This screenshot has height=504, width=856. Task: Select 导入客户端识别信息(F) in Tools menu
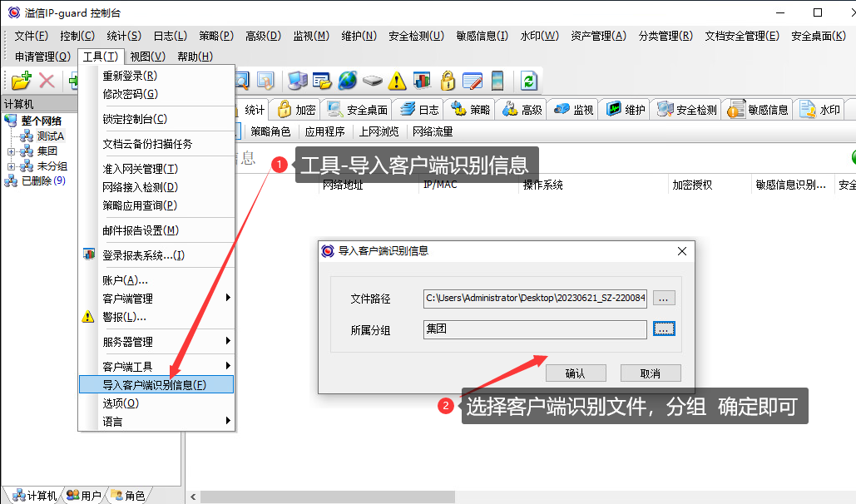pyautogui.click(x=156, y=384)
